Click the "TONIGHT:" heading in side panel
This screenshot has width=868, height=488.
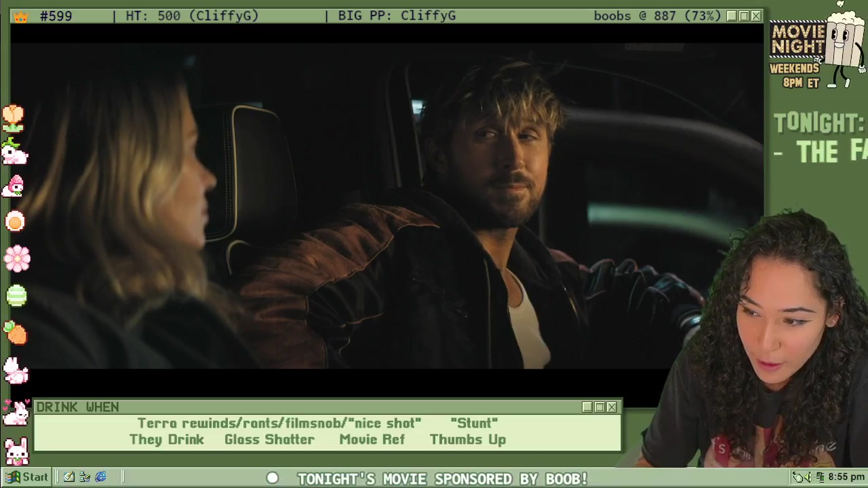pyautogui.click(x=819, y=123)
